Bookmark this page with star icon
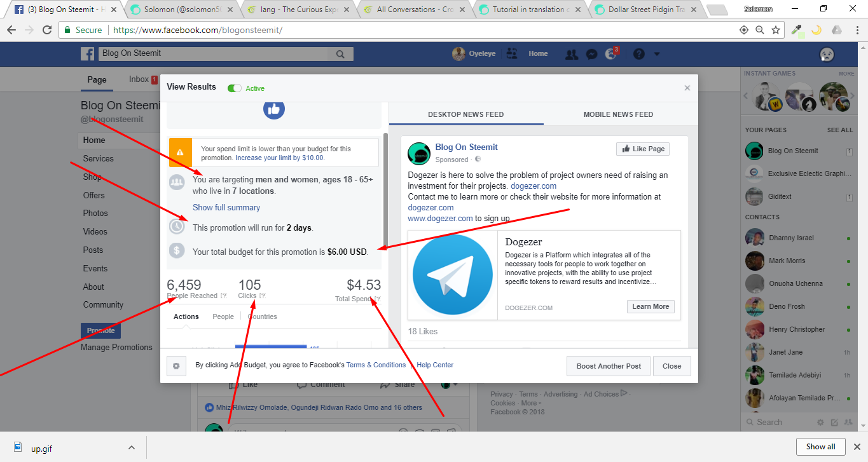 pyautogui.click(x=776, y=30)
